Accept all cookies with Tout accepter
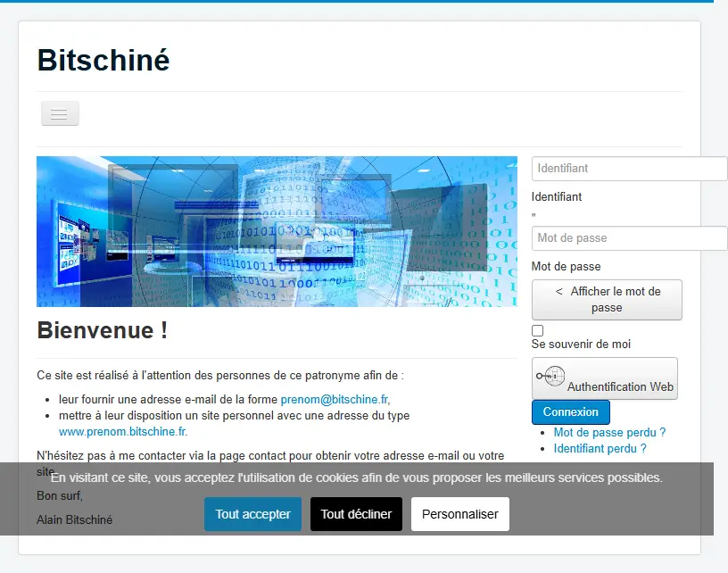This screenshot has height=573, width=728. click(x=252, y=514)
